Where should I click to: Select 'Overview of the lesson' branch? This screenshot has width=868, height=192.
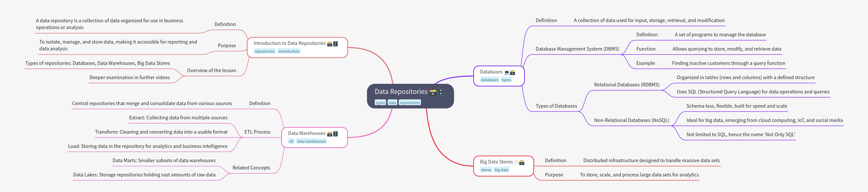[x=211, y=71]
